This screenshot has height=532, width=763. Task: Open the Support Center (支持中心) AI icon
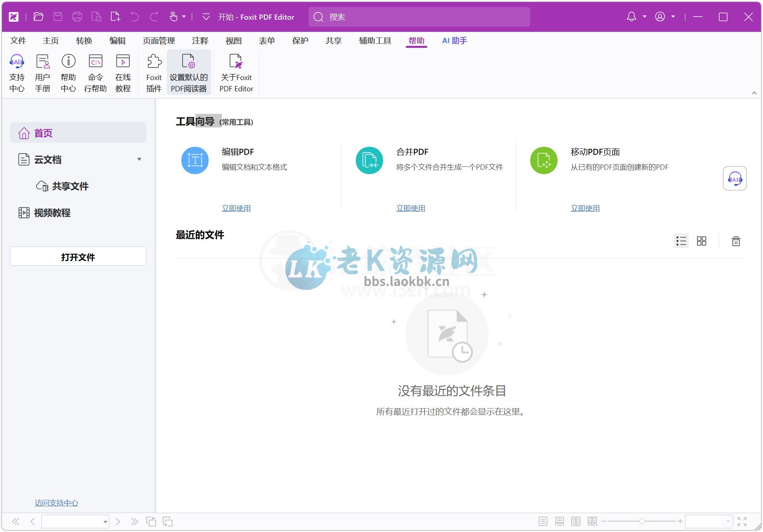[x=17, y=73]
